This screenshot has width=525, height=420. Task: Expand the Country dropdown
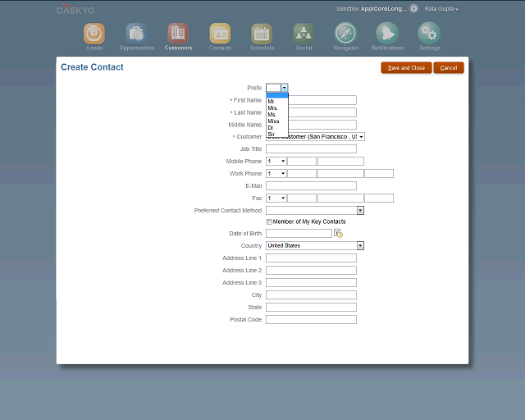click(360, 245)
